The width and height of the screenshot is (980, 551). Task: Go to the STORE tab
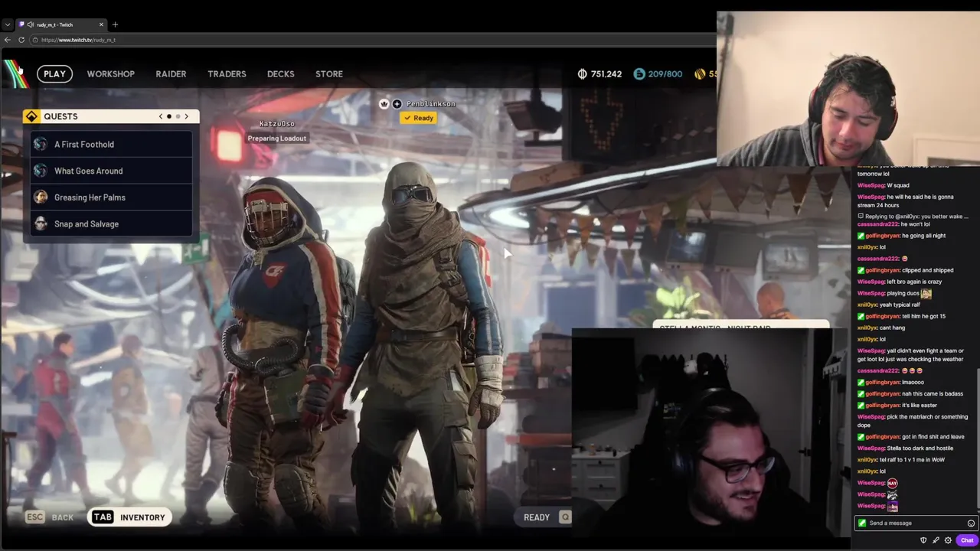pyautogui.click(x=329, y=74)
